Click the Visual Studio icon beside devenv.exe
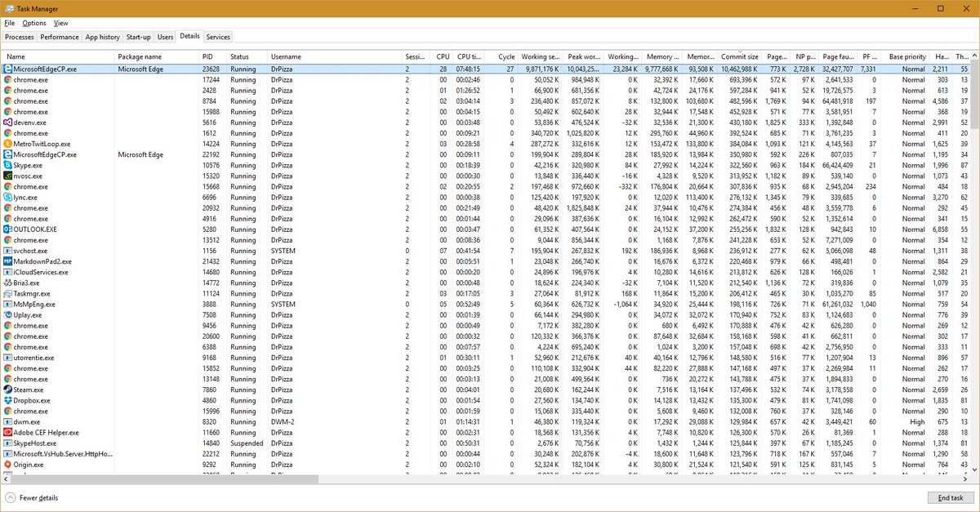The image size is (980, 512). click(x=7, y=122)
